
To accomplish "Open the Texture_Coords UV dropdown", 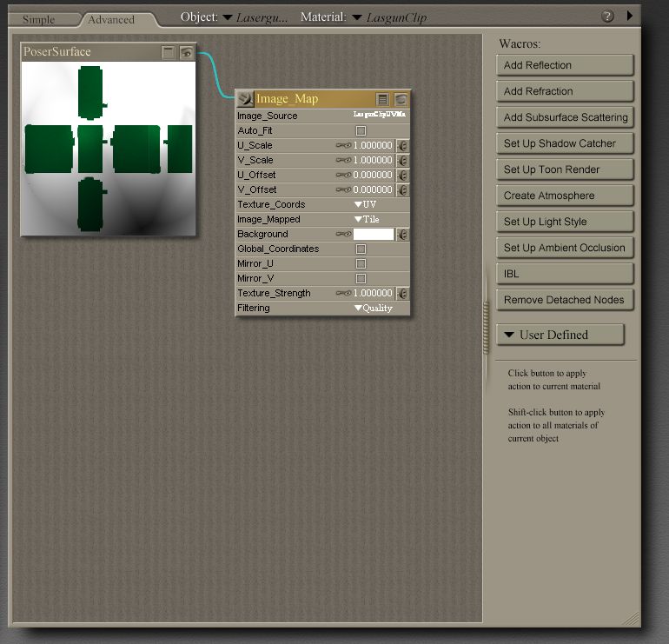I will coord(366,204).
